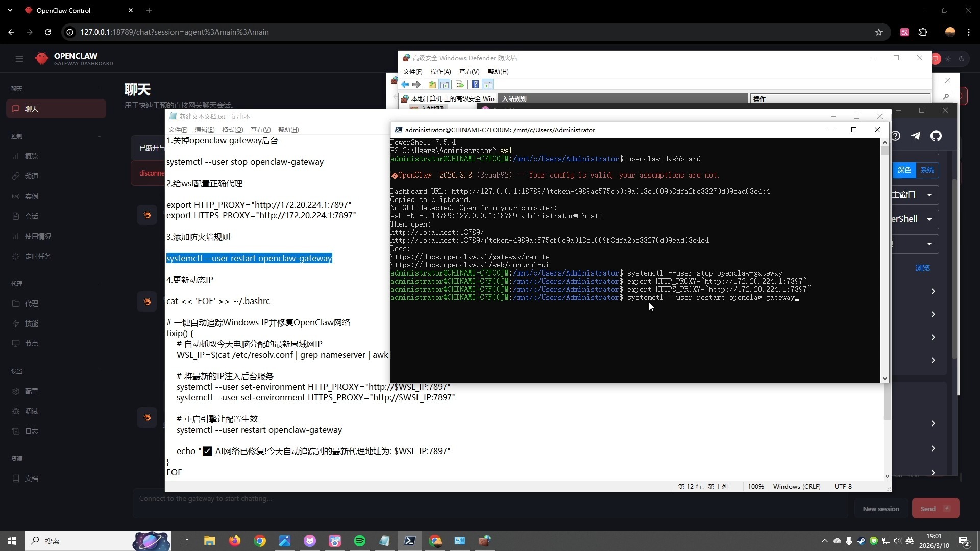Image resolution: width=980 pixels, height=551 pixels.
Task: Click the 浏览 browse link
Action: tap(922, 268)
